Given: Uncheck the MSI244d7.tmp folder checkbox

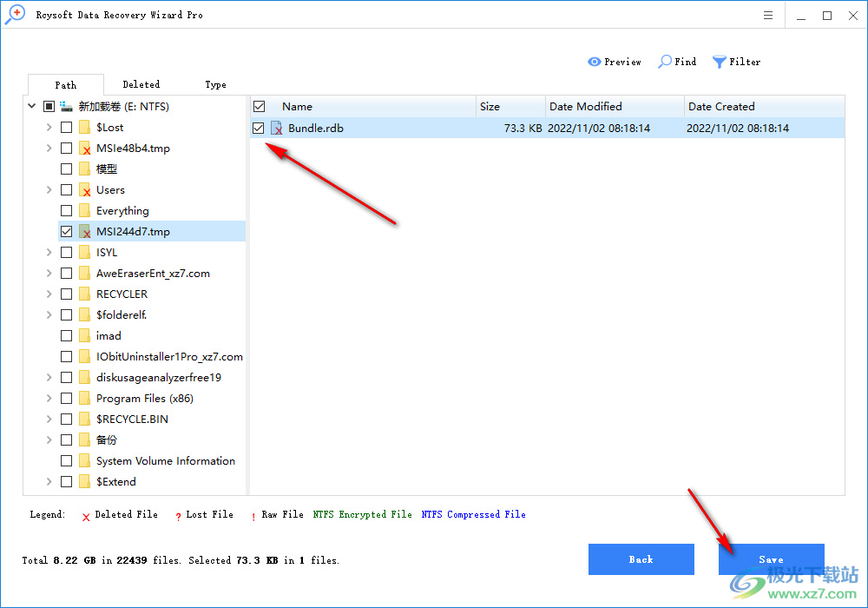Looking at the screenshot, I should point(66,231).
